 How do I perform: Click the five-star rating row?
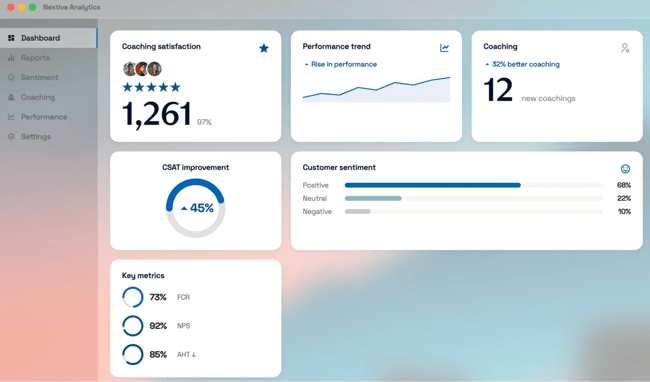tap(151, 87)
